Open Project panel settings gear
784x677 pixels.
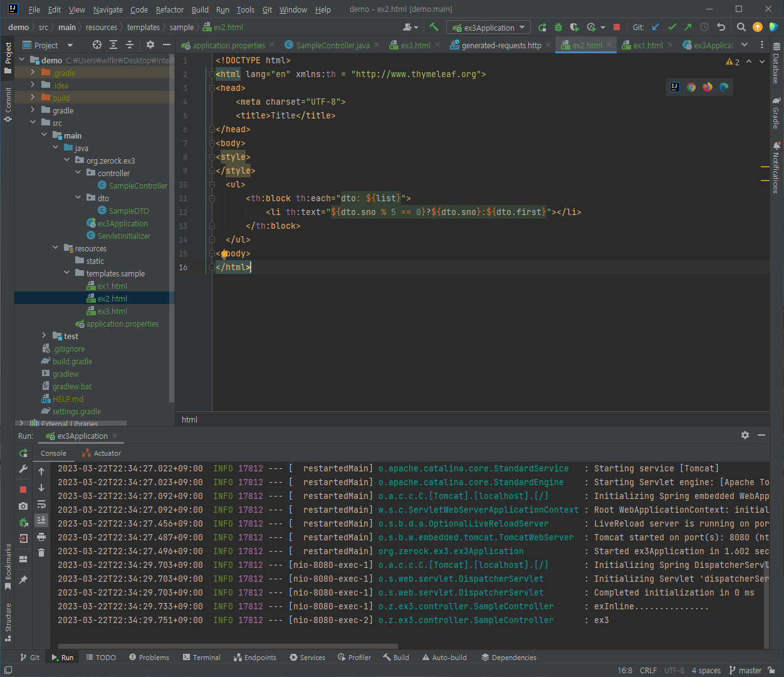coord(150,45)
